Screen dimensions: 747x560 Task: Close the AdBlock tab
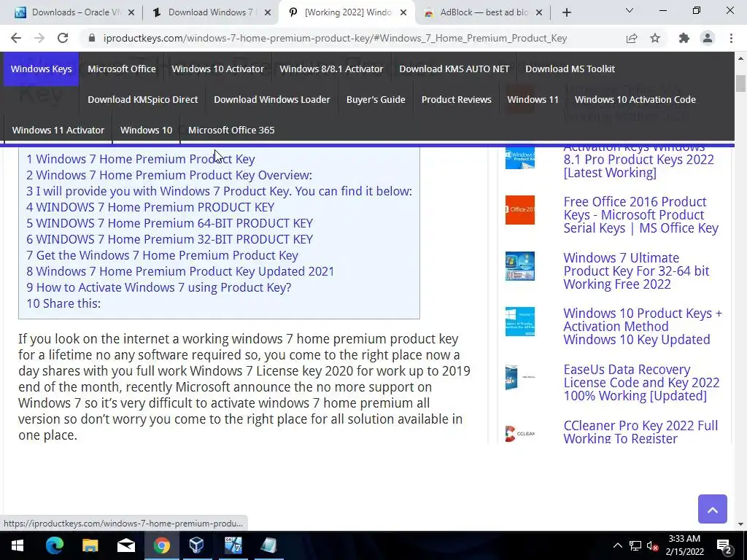click(539, 12)
